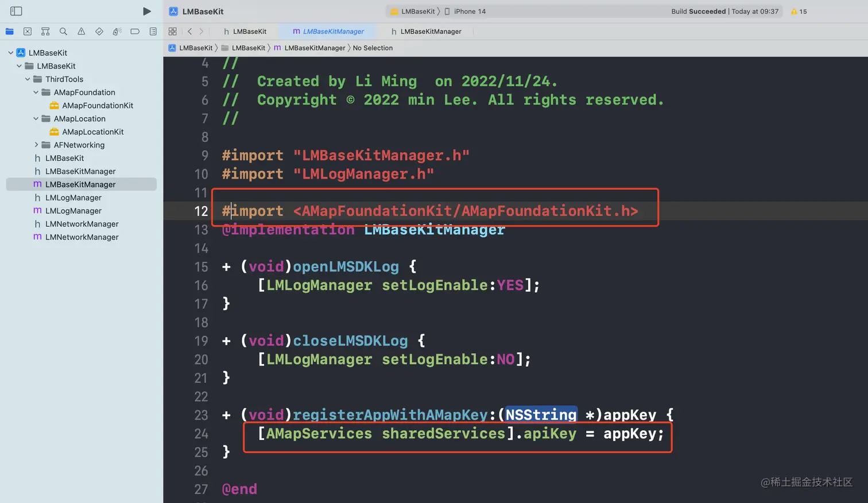The width and height of the screenshot is (868, 503).
Task: Go back with the editor back arrow
Action: (189, 32)
